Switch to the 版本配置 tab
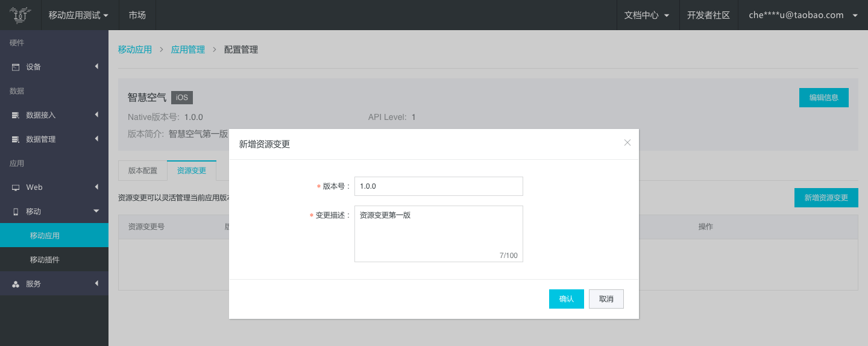This screenshot has height=346, width=868. (x=143, y=171)
